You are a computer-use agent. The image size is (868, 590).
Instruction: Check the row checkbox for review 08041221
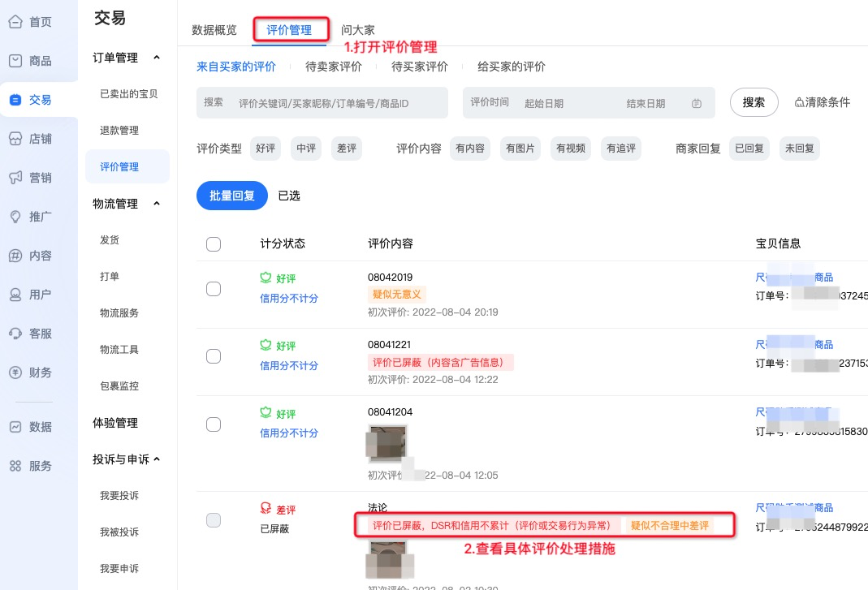click(214, 356)
